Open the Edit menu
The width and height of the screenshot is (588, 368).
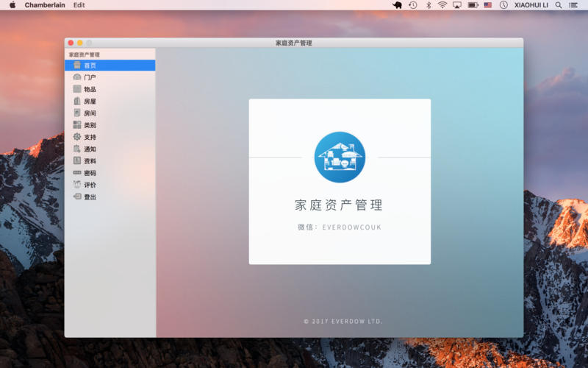pos(79,5)
